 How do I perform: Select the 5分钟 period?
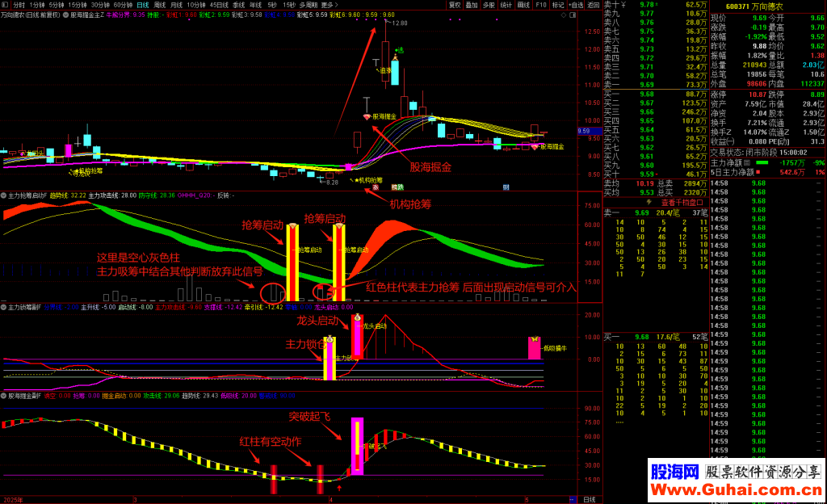(56, 5)
